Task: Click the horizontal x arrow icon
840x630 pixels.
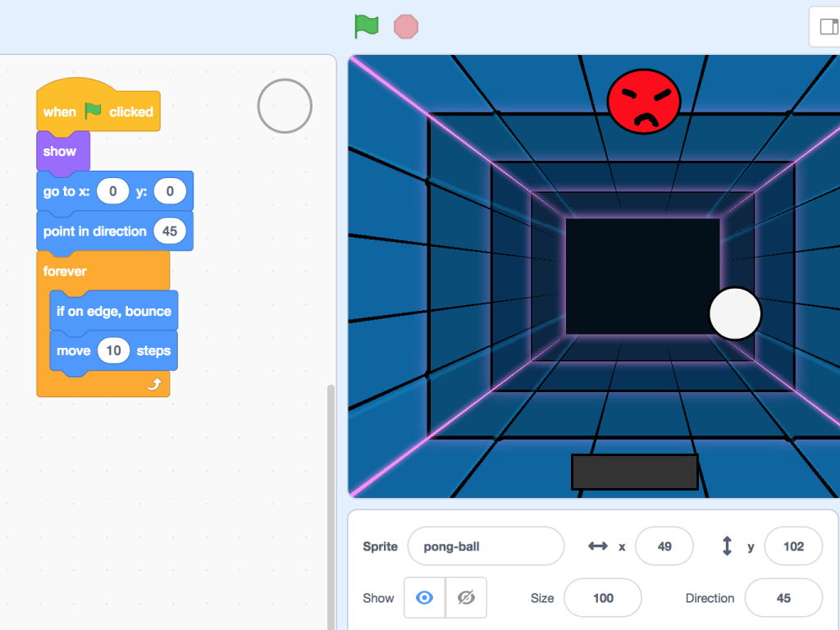Action: pyautogui.click(x=598, y=546)
